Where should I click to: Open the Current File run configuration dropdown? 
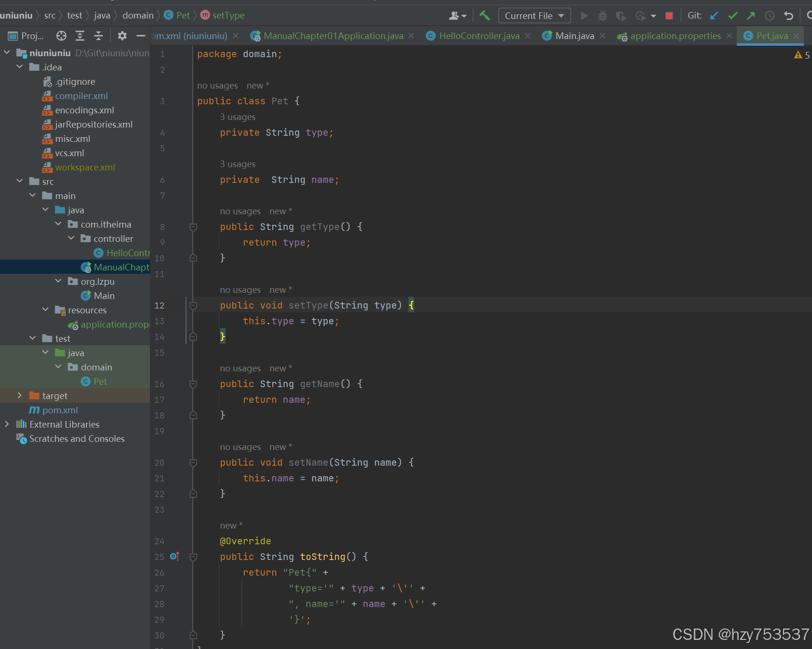pos(534,15)
